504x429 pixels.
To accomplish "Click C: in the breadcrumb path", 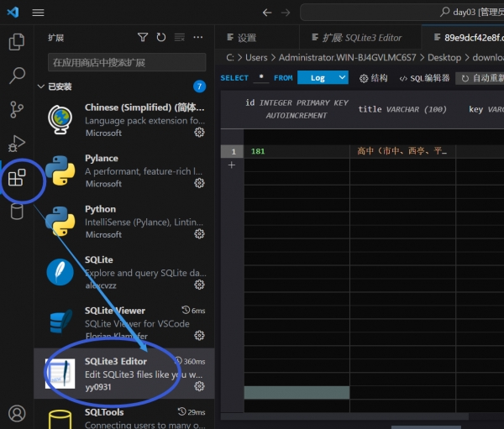I will pos(230,58).
